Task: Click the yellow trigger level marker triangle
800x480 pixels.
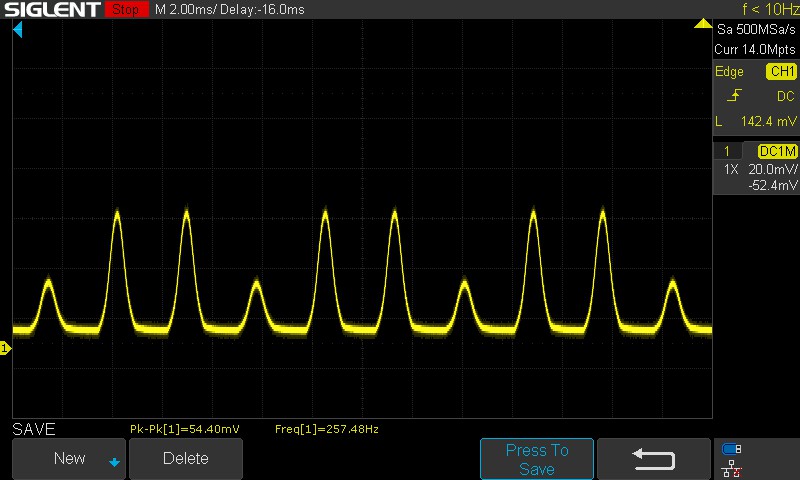Action: tap(703, 23)
